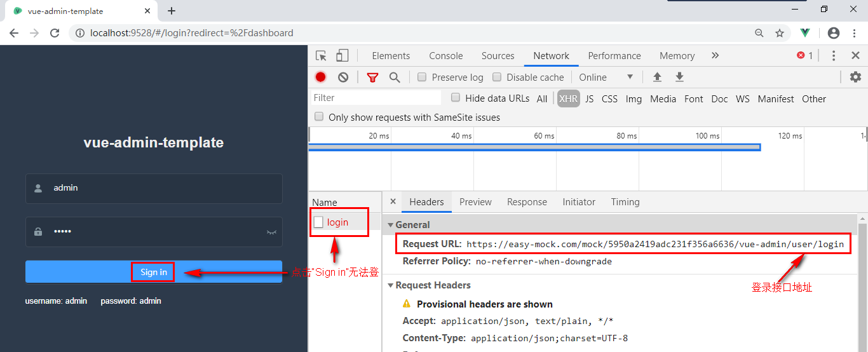868x352 pixels.
Task: Click the username field containing admin
Action: [154, 188]
